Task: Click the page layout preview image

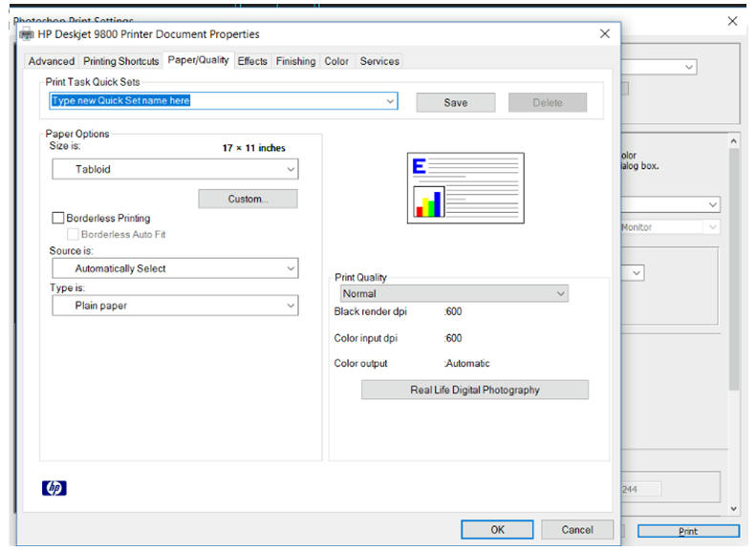Action: 464,188
